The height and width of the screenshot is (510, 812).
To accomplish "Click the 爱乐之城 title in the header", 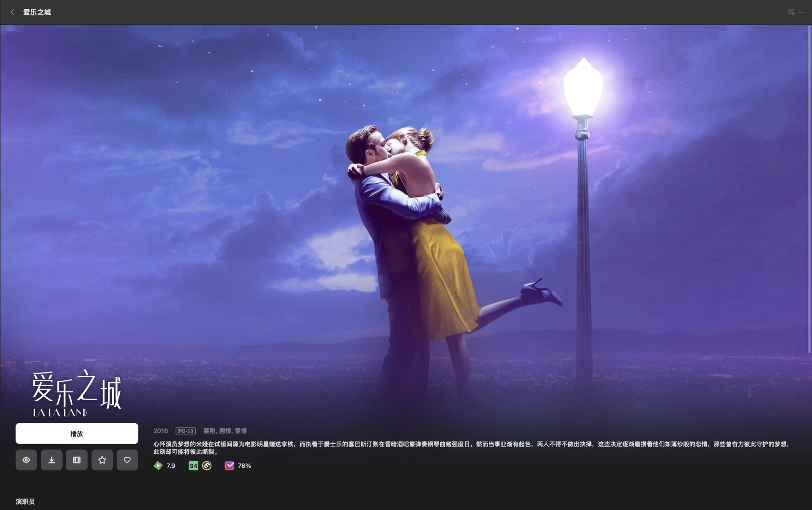I will coord(37,12).
